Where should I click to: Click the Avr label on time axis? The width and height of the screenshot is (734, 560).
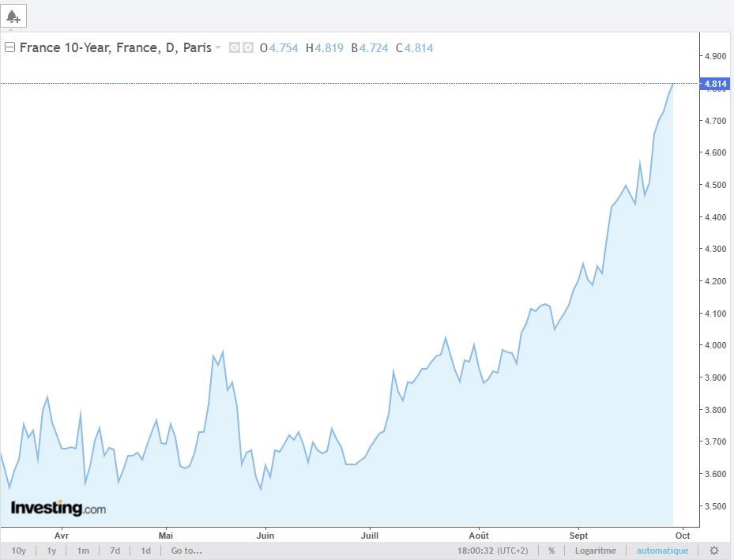click(x=62, y=536)
